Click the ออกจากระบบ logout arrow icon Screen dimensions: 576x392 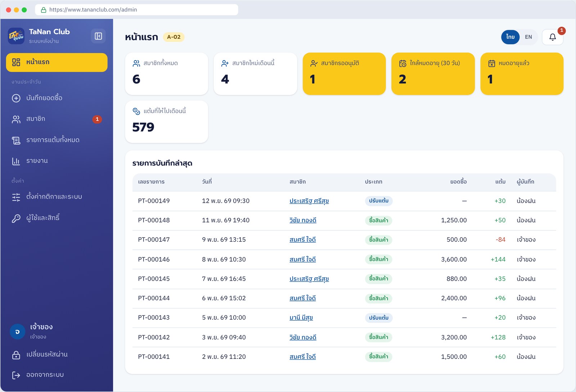coord(16,375)
